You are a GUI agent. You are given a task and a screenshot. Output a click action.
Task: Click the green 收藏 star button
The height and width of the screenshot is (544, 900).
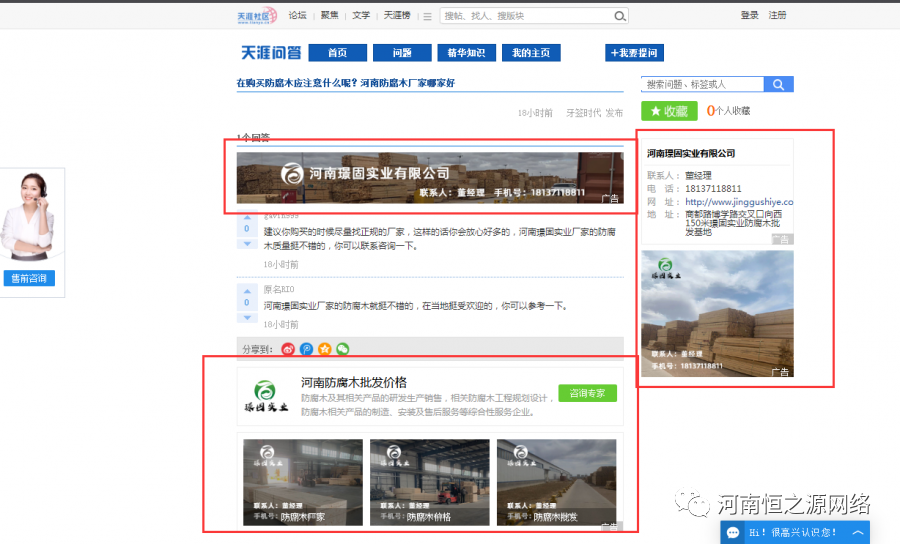pos(669,111)
